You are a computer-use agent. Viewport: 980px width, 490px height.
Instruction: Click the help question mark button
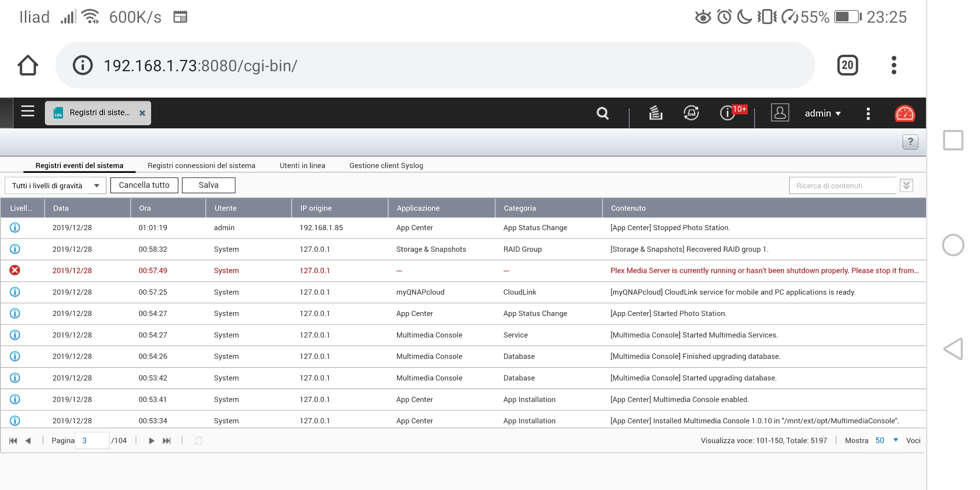click(910, 142)
